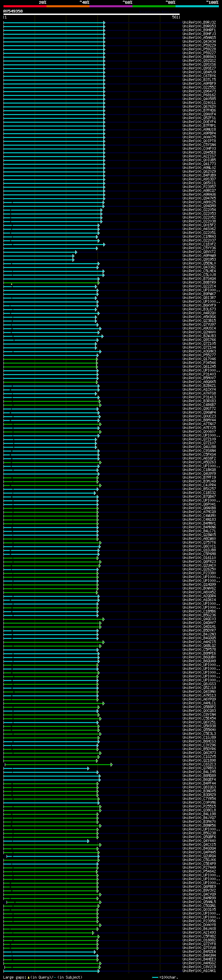
Task: Open the UniRef100_A5ANS5 hit label
Action: tap(199, 38)
